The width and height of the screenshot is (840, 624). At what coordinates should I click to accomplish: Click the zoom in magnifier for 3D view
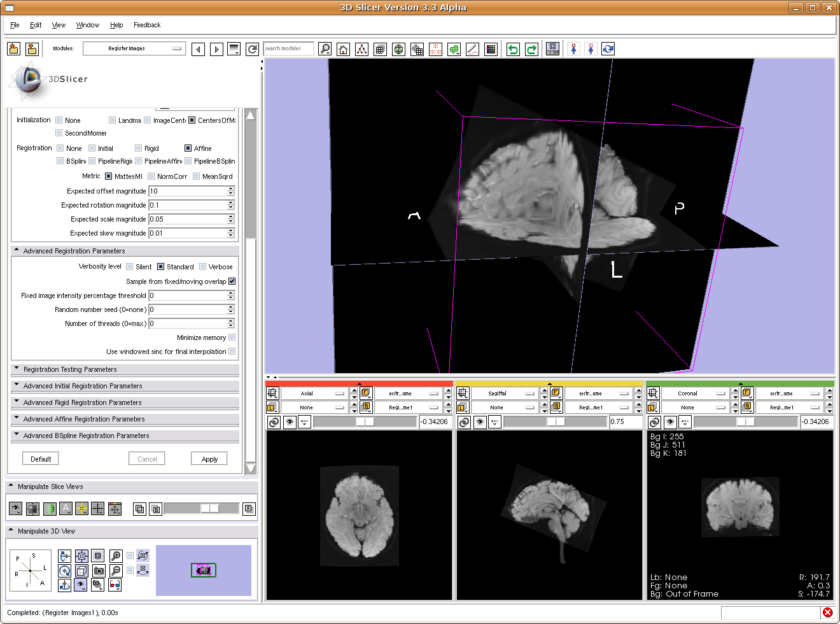[115, 556]
